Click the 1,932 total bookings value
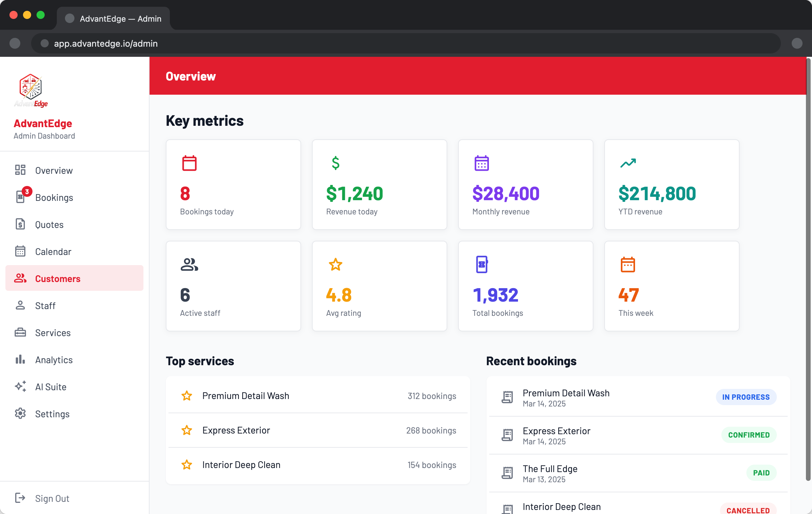Image resolution: width=812 pixels, height=514 pixels. tap(495, 295)
